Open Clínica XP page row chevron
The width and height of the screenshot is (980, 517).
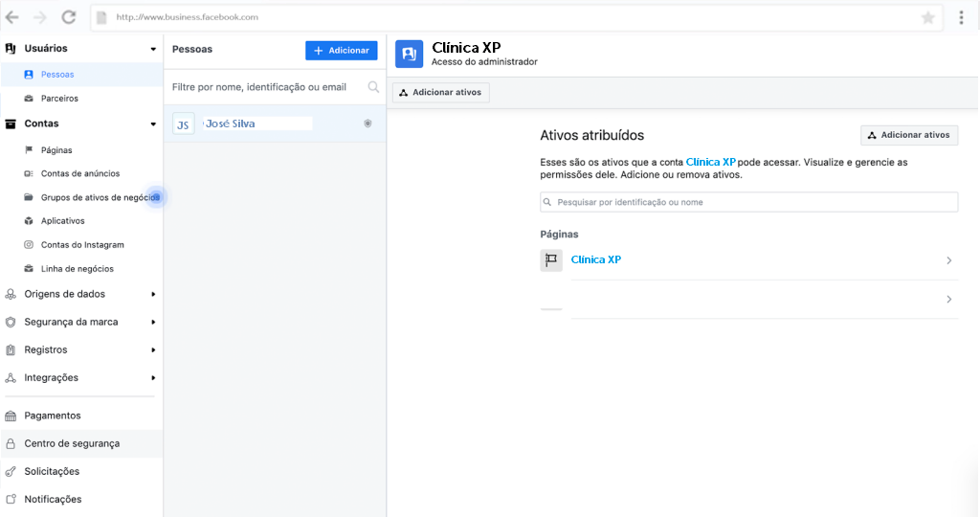tap(948, 260)
